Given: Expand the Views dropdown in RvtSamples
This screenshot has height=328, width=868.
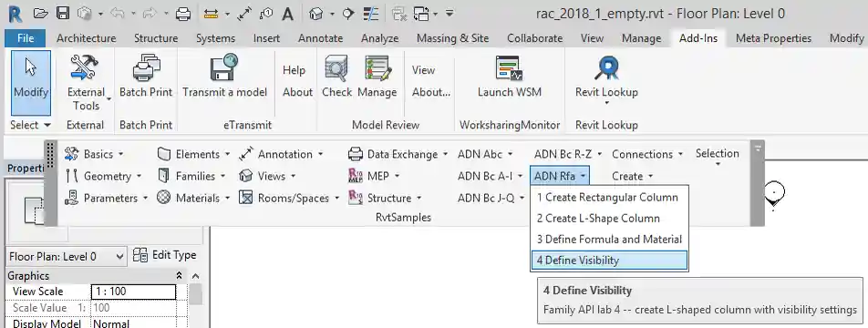Looking at the screenshot, I should point(268,176).
